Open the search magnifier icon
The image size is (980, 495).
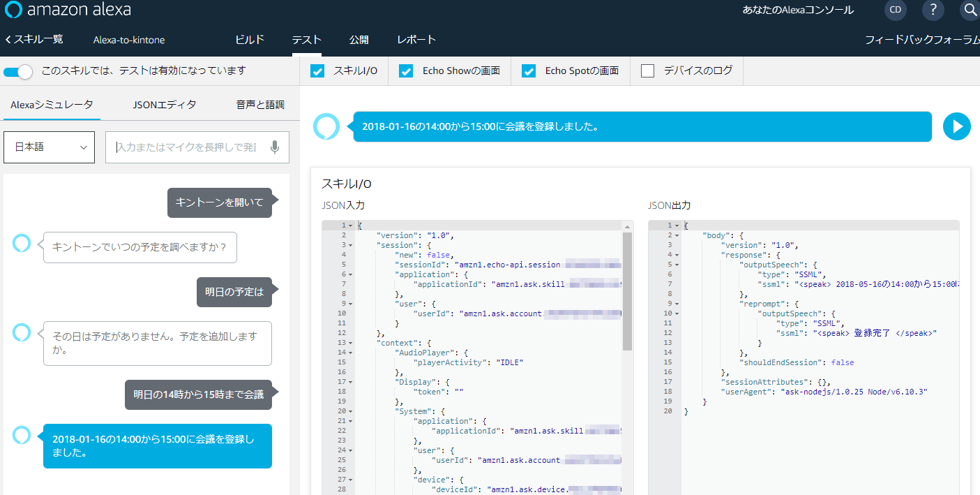(x=970, y=10)
